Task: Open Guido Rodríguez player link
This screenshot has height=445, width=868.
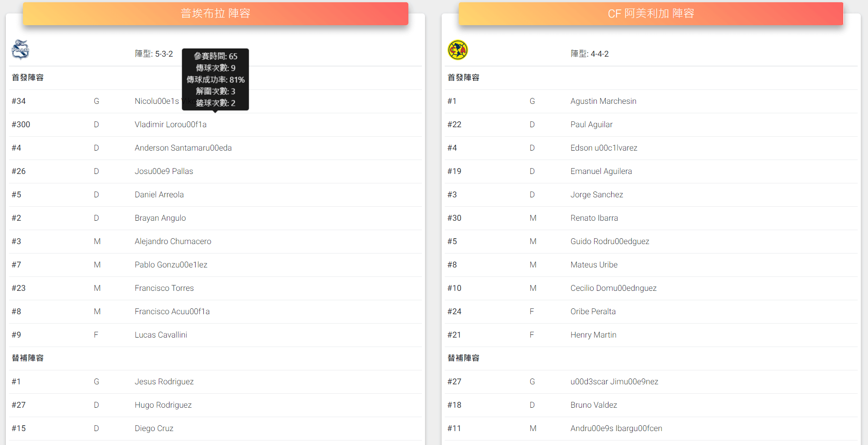Action: point(610,241)
